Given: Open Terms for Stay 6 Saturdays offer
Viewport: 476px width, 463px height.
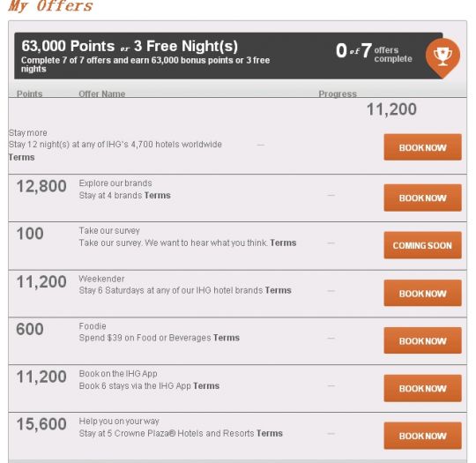Looking at the screenshot, I should coord(278,290).
